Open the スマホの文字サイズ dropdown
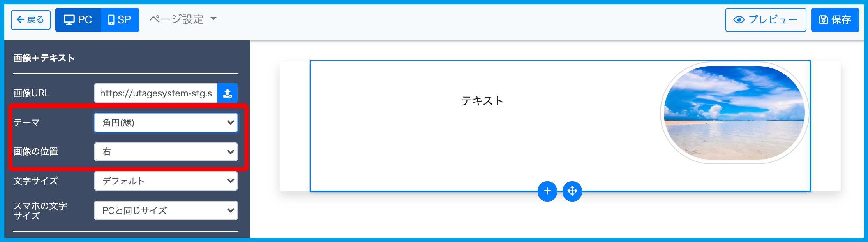This screenshot has width=868, height=242. pos(166,210)
